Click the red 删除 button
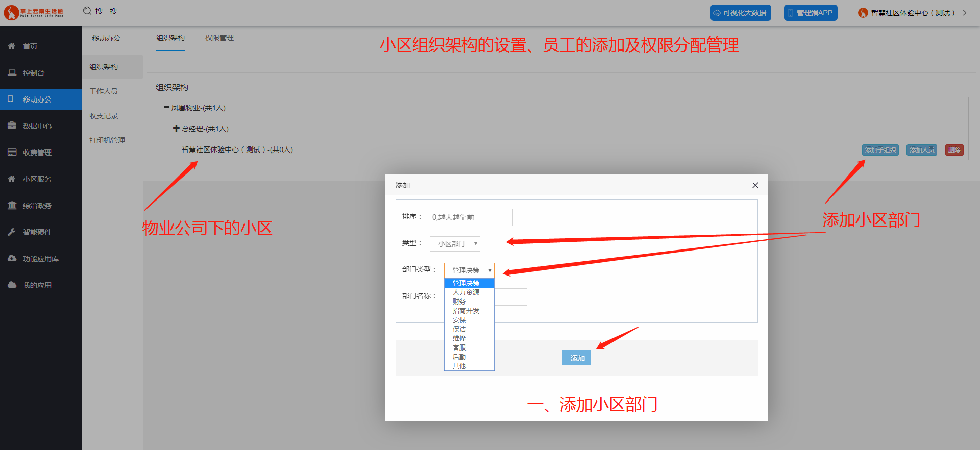 point(954,150)
